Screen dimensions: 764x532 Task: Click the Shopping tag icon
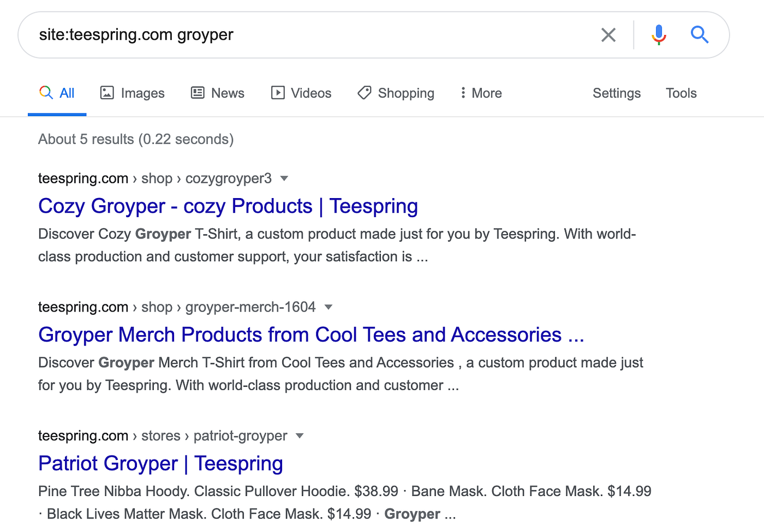click(365, 93)
